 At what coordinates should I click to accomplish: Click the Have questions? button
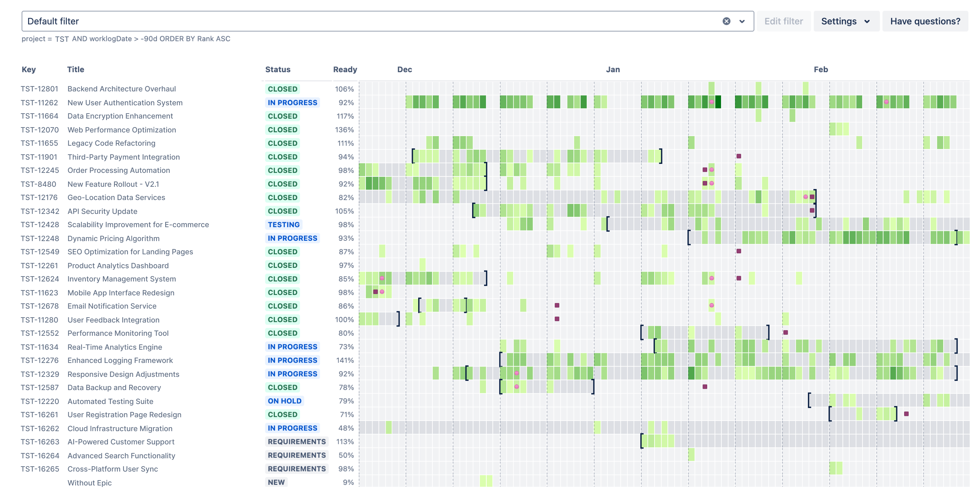[x=925, y=21]
